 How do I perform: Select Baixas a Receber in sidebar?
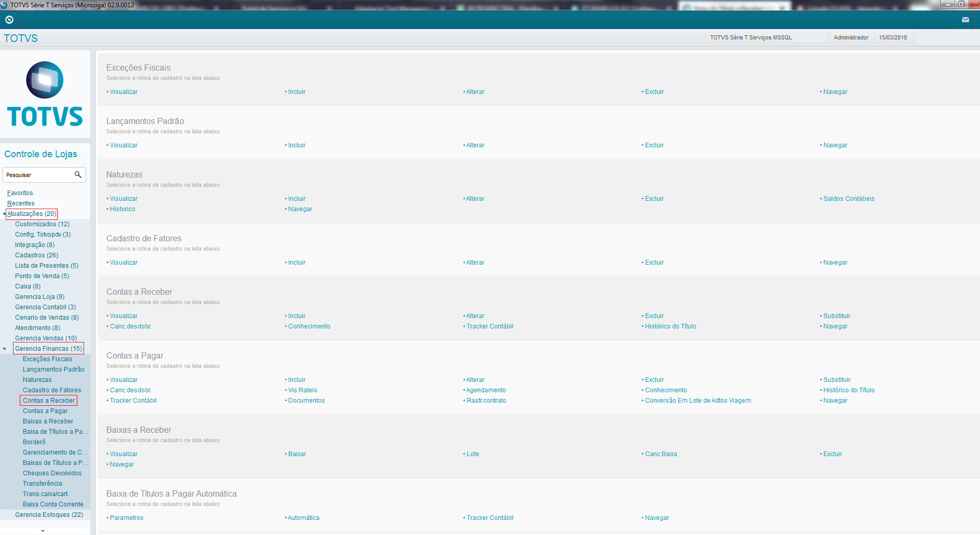[48, 421]
